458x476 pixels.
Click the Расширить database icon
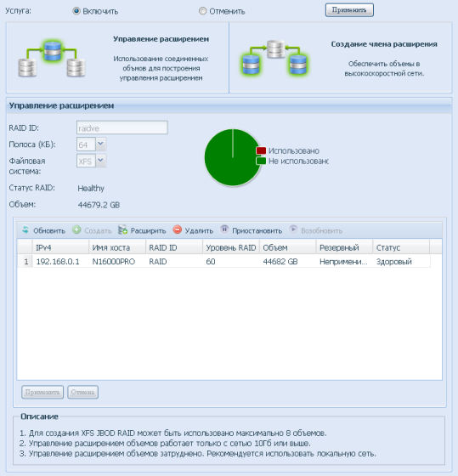122,229
